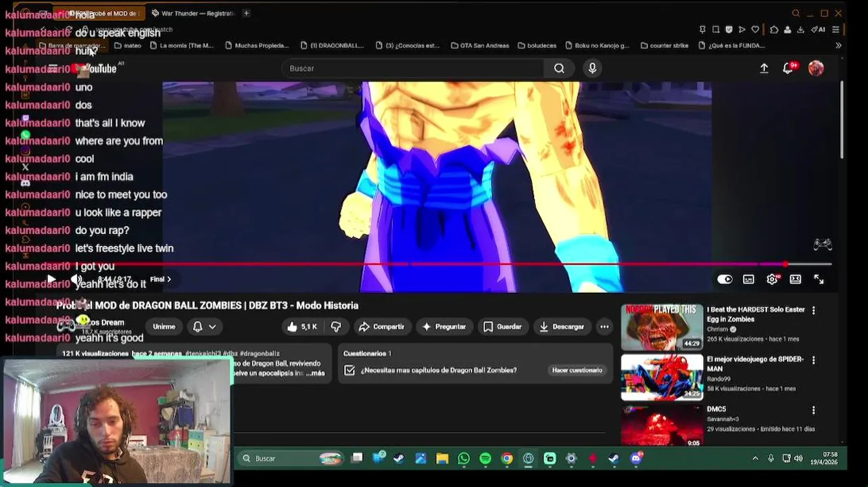Open the counter strike bookmark folder
868x487 pixels.
click(x=663, y=45)
